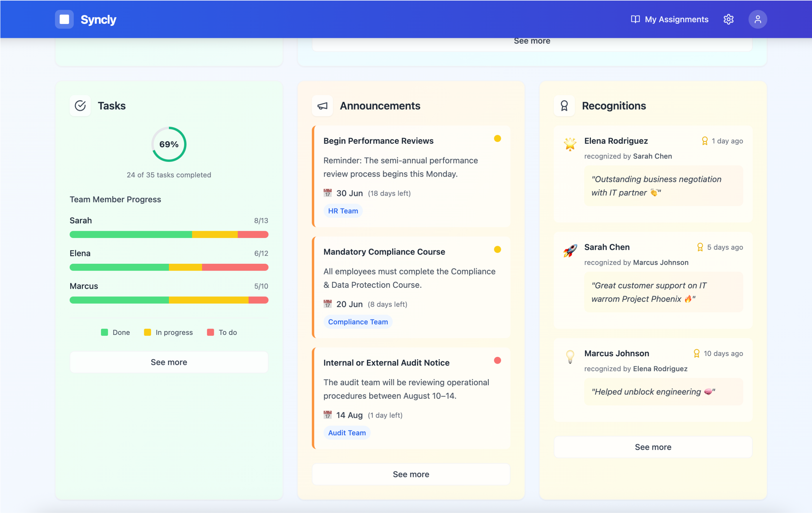Click the Syncly logo icon
812x513 pixels.
pyautogui.click(x=64, y=19)
